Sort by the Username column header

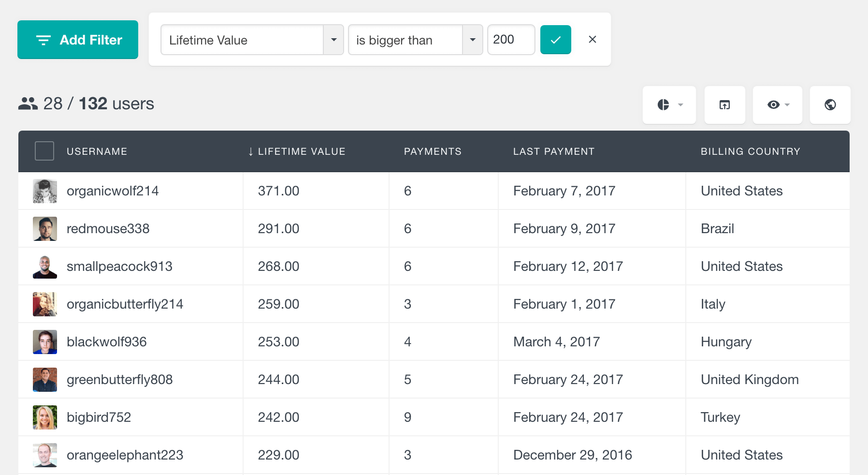tap(97, 151)
